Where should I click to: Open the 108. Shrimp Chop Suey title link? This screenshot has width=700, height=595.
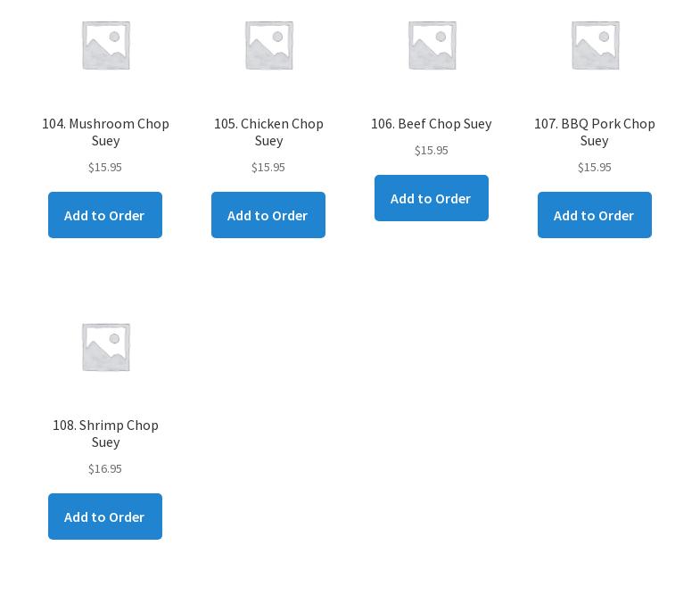[105, 433]
